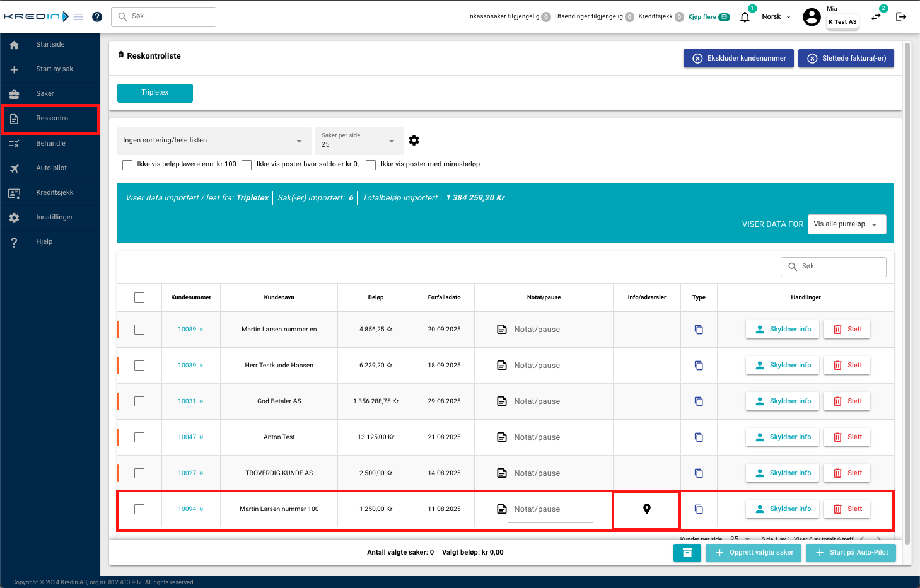Select the checkbox for customer 10089

tap(139, 330)
